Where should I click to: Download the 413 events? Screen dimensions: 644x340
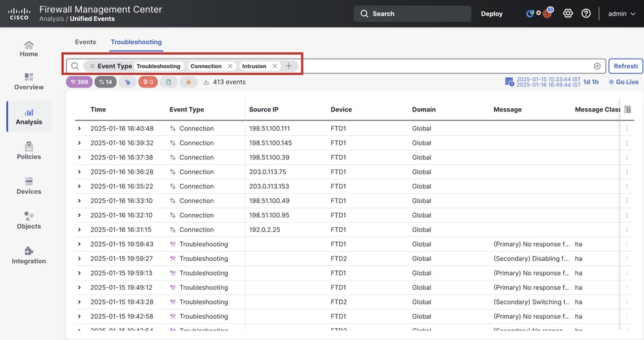pyautogui.click(x=206, y=82)
